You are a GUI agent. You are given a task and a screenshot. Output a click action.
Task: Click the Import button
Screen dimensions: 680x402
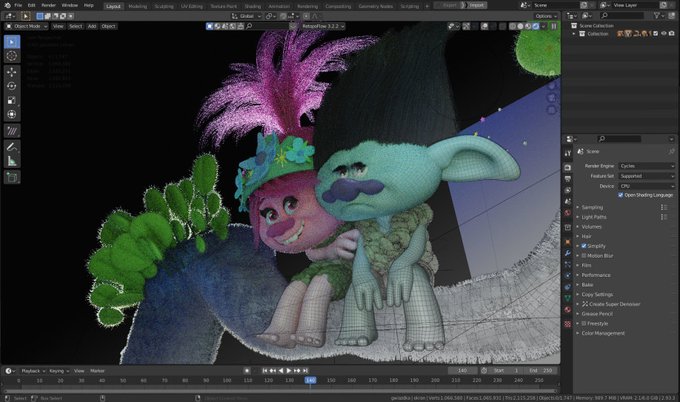476,5
